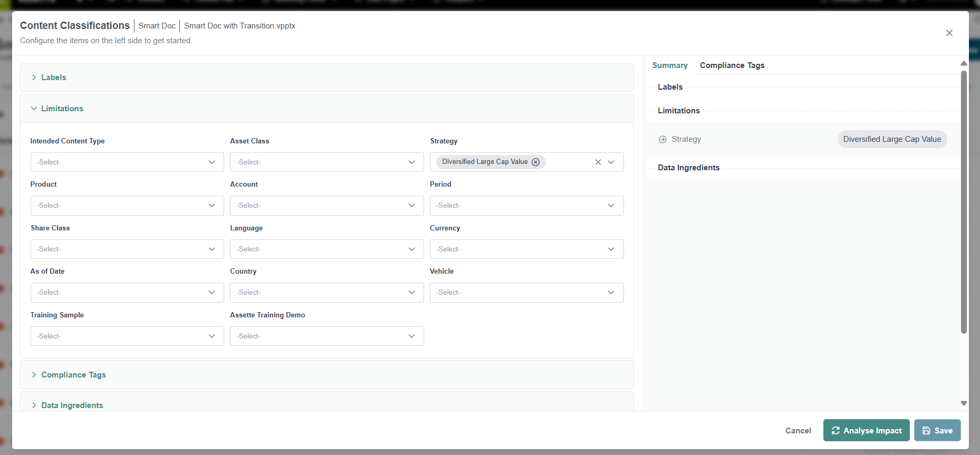This screenshot has height=455, width=980.
Task: Remove the Diversified Large Cap Value chip
Action: tap(535, 162)
